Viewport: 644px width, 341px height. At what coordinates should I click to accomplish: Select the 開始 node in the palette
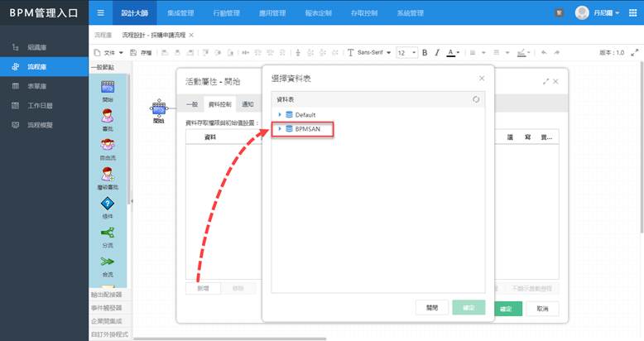(x=108, y=91)
